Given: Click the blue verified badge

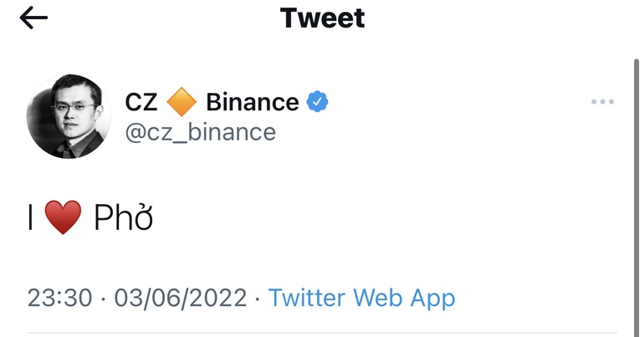Looking at the screenshot, I should pos(317,101).
